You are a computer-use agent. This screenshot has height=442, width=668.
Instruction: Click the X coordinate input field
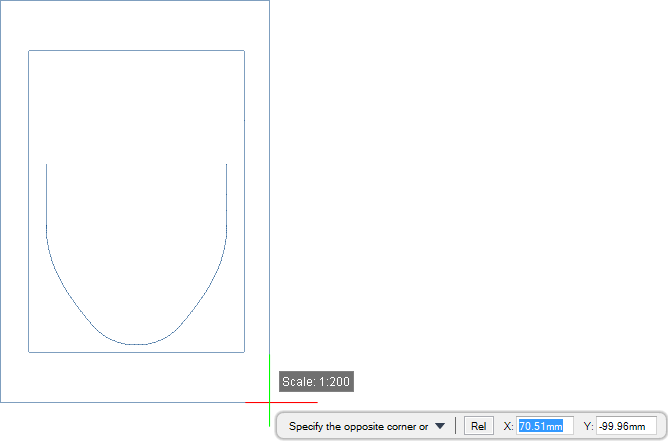point(545,426)
